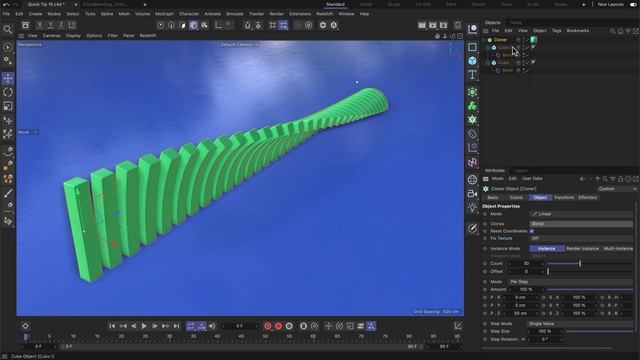Open the viewport Cameras menu

51,36
